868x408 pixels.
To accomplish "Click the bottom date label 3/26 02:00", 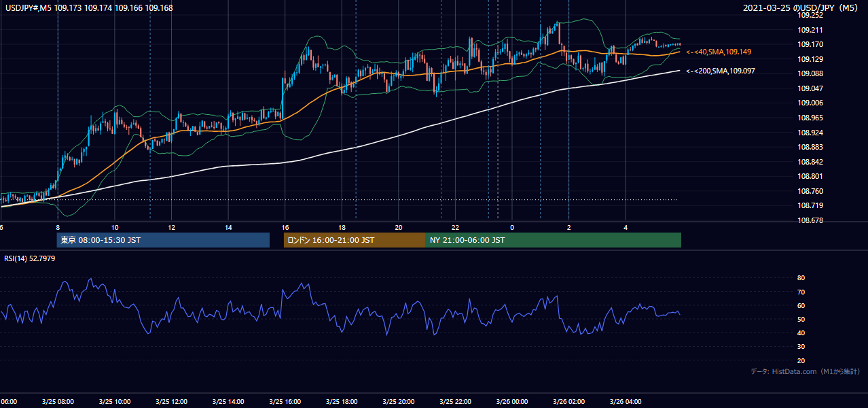I will (569, 402).
